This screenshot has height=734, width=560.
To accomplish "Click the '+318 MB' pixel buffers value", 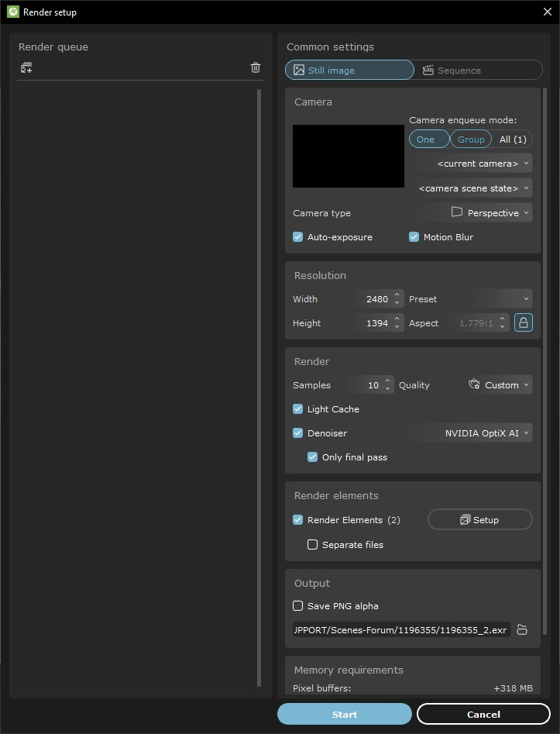I will (514, 688).
